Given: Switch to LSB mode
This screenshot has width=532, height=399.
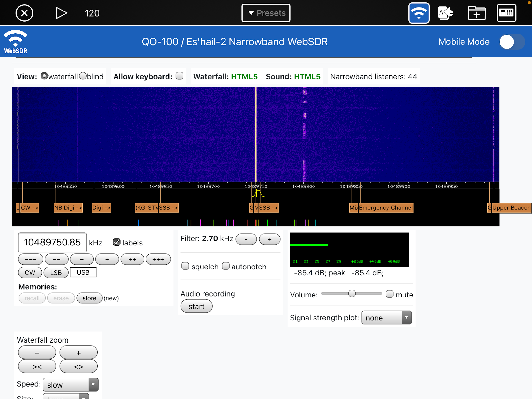Looking at the screenshot, I should pyautogui.click(x=56, y=272).
